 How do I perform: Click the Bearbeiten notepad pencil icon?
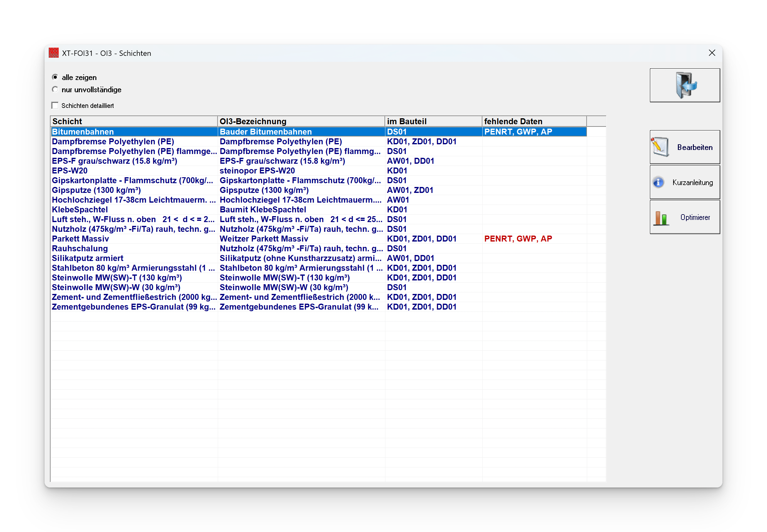(660, 147)
